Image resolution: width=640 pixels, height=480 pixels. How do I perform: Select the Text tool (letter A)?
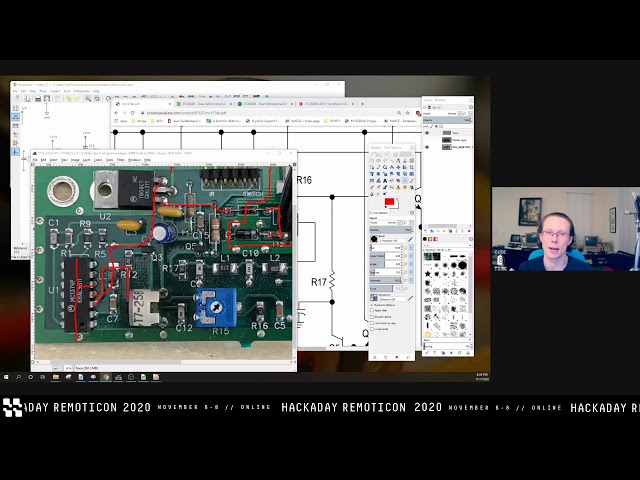click(x=385, y=180)
